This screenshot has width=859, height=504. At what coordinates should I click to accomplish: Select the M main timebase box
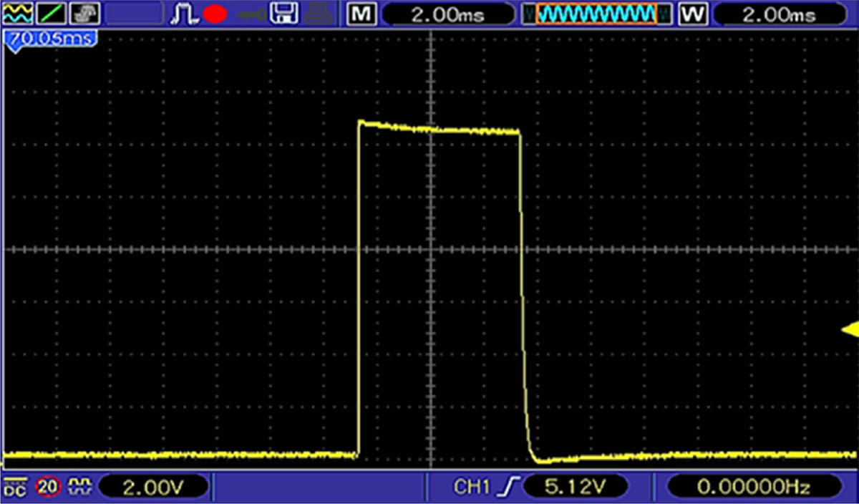pyautogui.click(x=362, y=14)
